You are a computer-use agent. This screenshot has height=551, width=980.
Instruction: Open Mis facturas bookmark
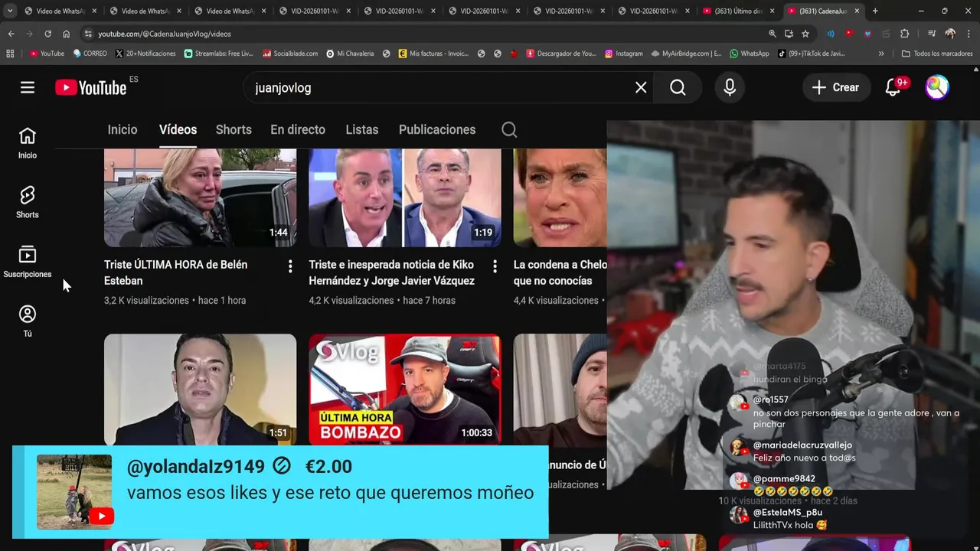[433, 54]
